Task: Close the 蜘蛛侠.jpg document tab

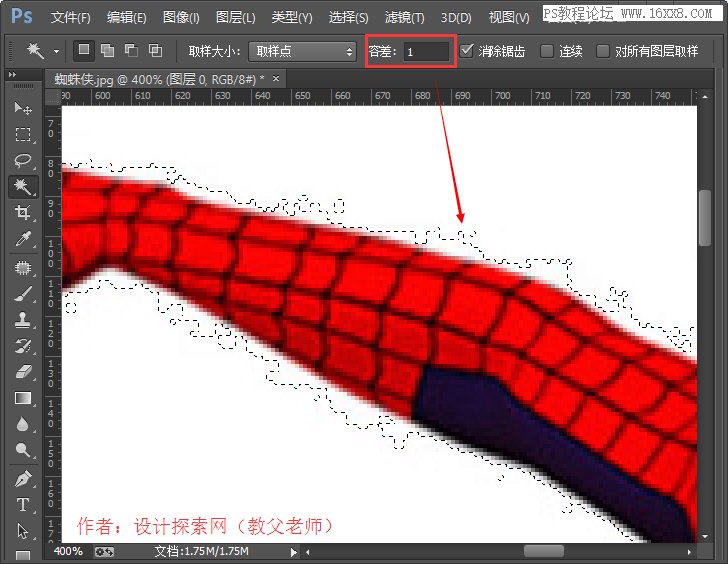Action: (x=276, y=78)
